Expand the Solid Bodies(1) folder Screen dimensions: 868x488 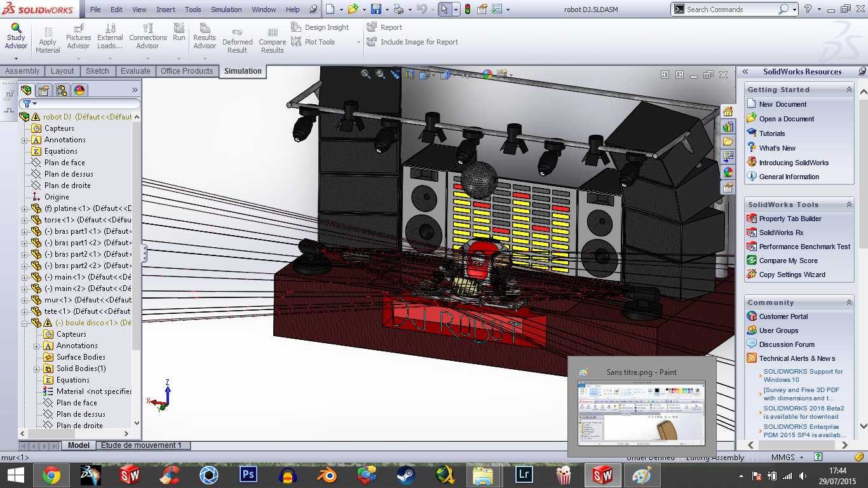37,369
